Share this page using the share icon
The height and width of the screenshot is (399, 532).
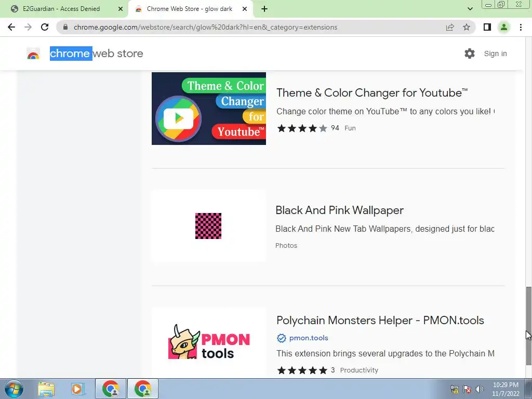450,27
